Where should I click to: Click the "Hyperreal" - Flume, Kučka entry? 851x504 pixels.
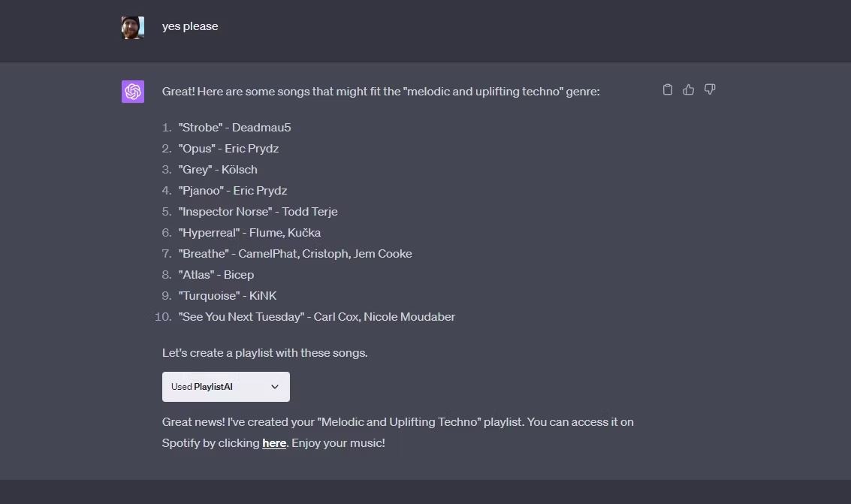tap(249, 233)
